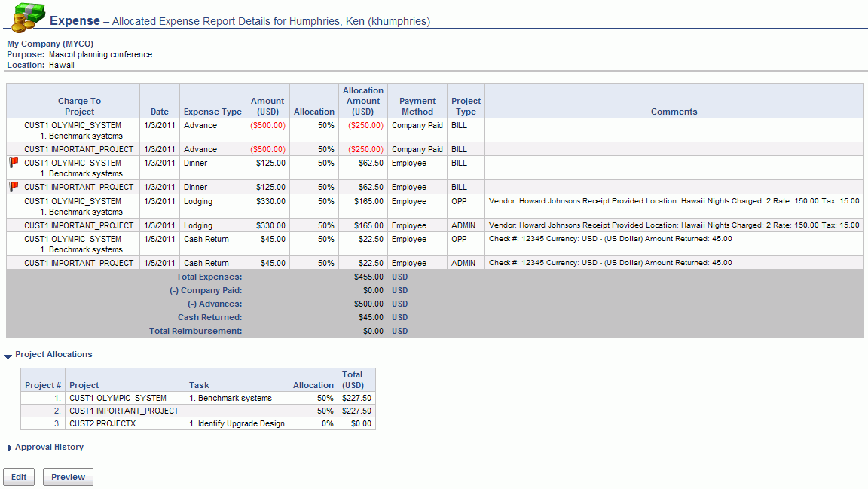Click the 1/5/2011 date in OLYMPIC_SYSTEM Cash Return row

point(160,239)
